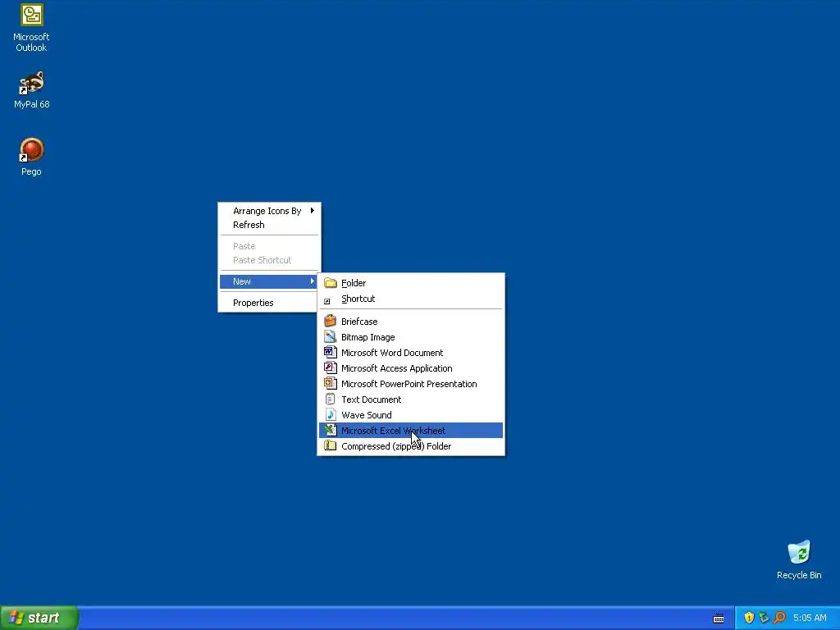Select Paste in the context menu

pos(270,246)
